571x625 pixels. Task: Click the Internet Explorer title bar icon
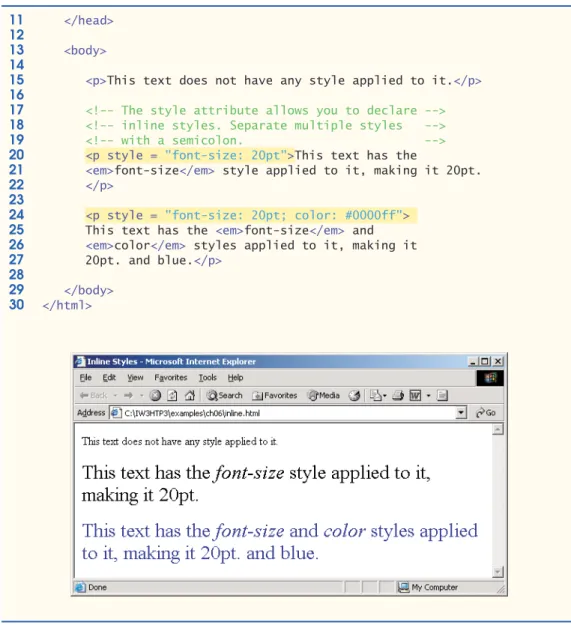[x=80, y=362]
